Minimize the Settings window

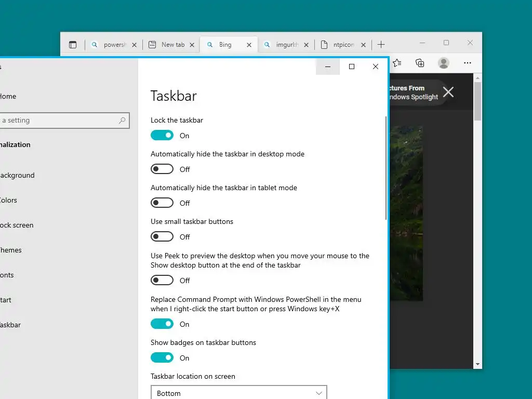(x=328, y=66)
